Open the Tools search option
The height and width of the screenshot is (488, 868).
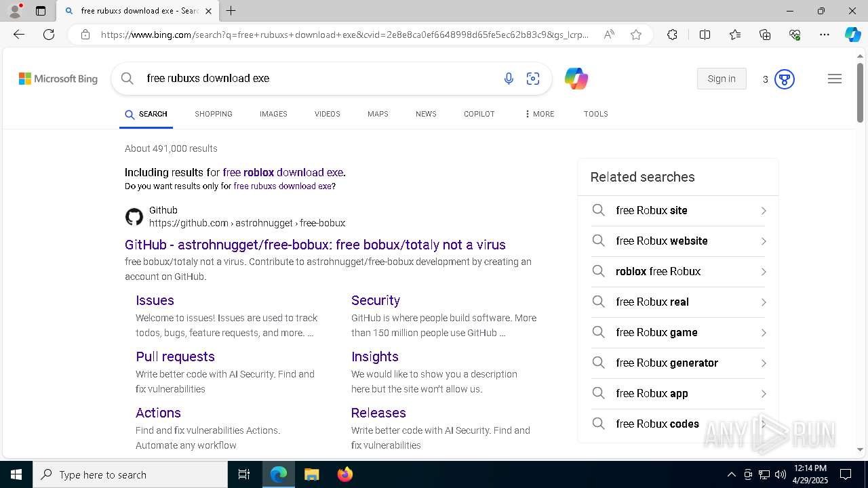click(x=596, y=114)
